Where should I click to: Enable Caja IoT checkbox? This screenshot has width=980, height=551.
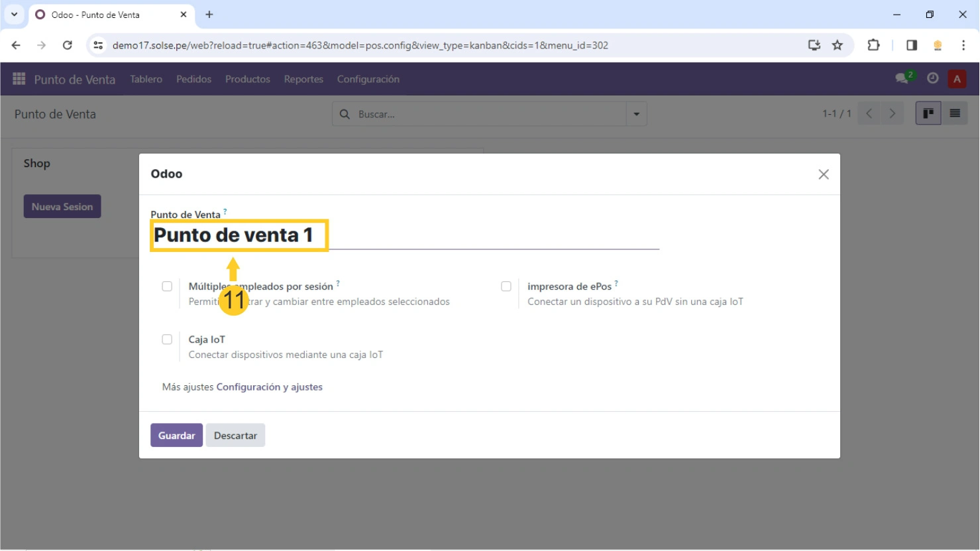(167, 339)
